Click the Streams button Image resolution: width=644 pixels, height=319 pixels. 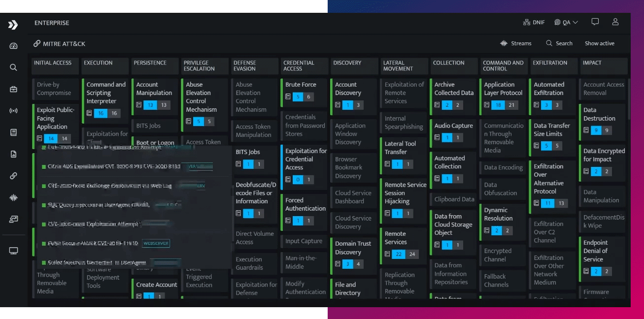(516, 43)
